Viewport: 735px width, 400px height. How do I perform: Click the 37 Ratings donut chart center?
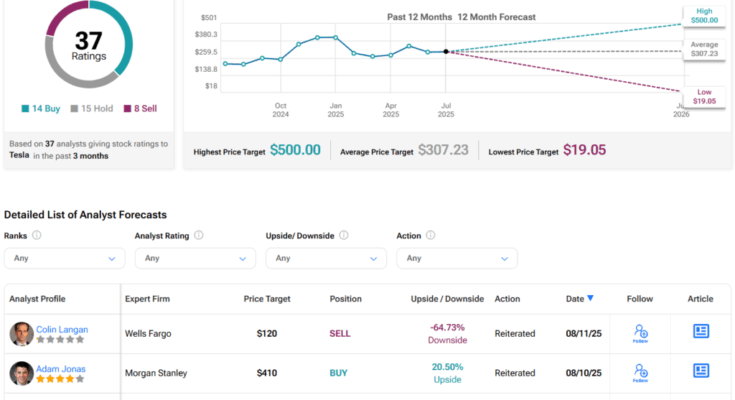(x=89, y=45)
